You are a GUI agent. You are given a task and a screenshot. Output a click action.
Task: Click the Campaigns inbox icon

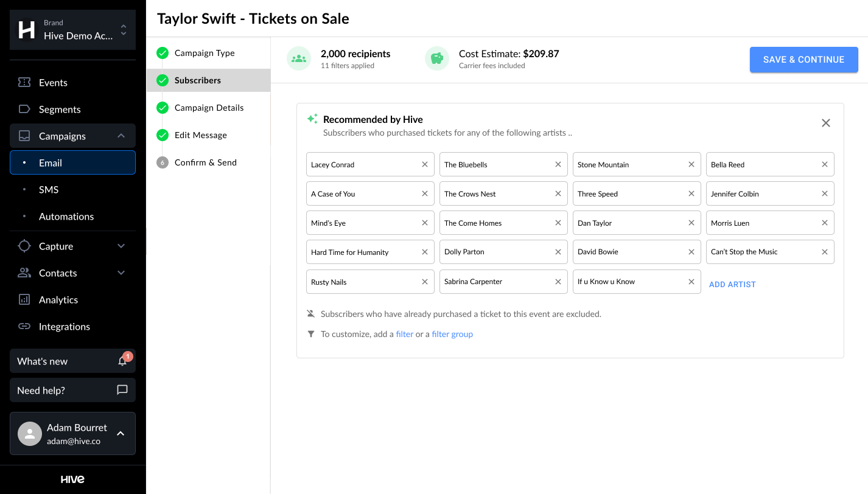click(24, 136)
